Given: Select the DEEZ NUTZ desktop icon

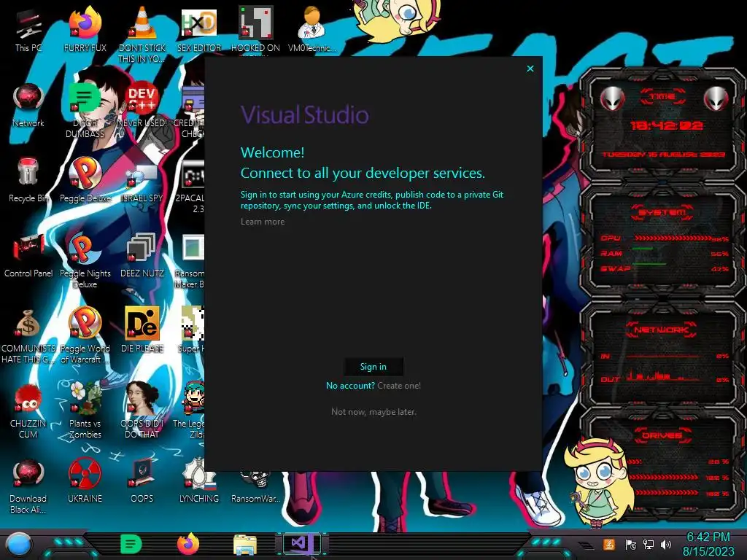Looking at the screenshot, I should 142,256.
